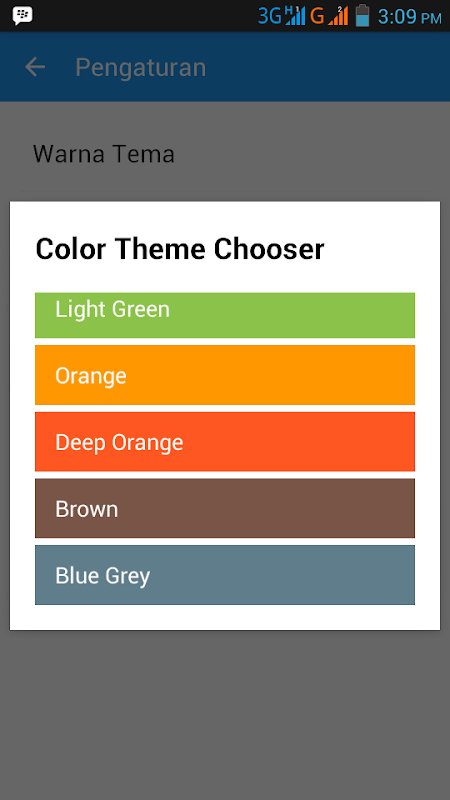Tap the 3G signal strength icon

(x=282, y=16)
